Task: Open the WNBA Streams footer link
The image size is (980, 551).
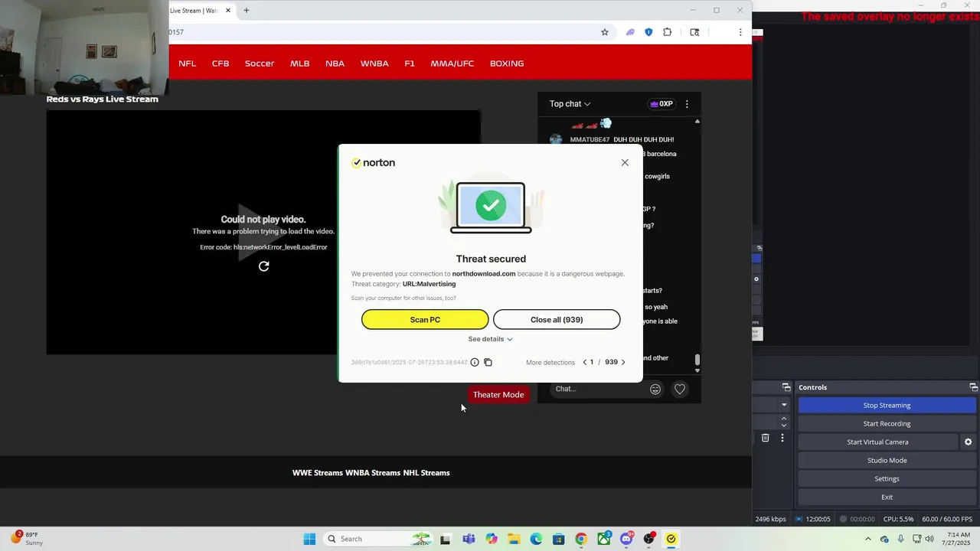Action: [373, 473]
